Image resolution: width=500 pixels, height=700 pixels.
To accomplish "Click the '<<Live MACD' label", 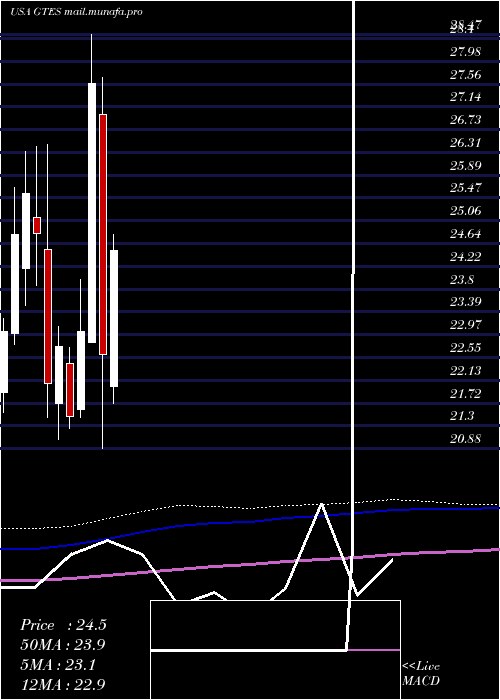I will click(x=421, y=674).
